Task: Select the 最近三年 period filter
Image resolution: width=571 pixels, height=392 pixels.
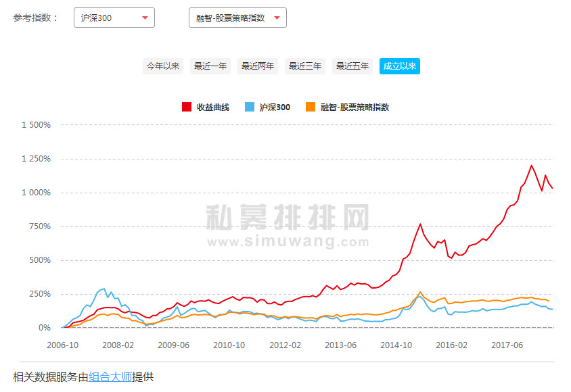Action: [x=304, y=66]
